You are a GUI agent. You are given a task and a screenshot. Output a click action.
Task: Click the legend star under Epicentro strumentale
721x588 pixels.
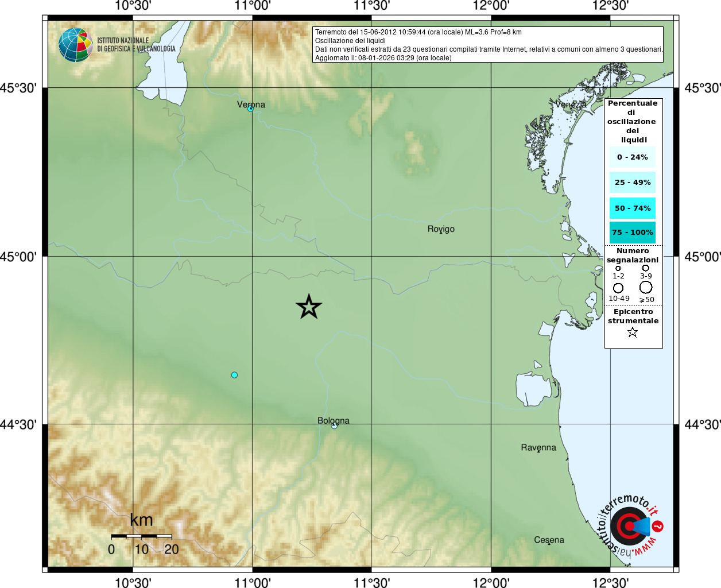click(x=633, y=332)
